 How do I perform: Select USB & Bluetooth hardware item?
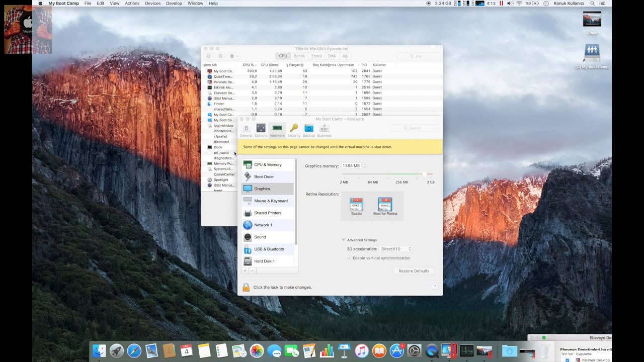[x=268, y=249]
